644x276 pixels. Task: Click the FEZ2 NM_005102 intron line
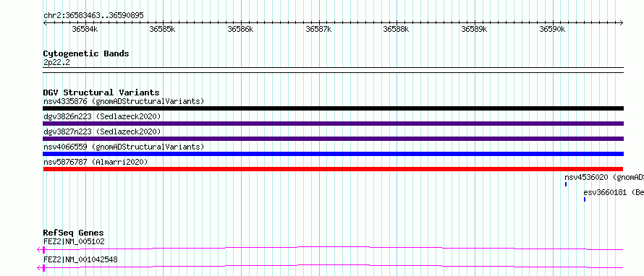point(334,247)
